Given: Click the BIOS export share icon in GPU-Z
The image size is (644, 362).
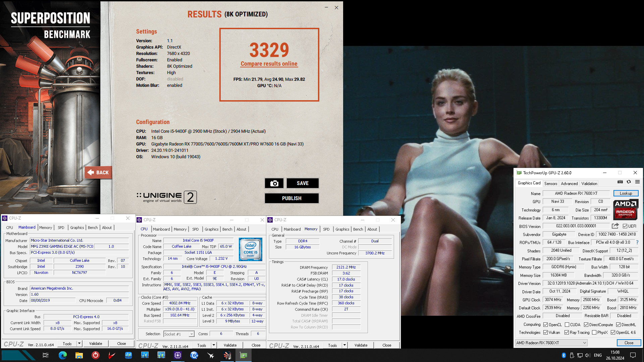Looking at the screenshot, I should coord(615,226).
